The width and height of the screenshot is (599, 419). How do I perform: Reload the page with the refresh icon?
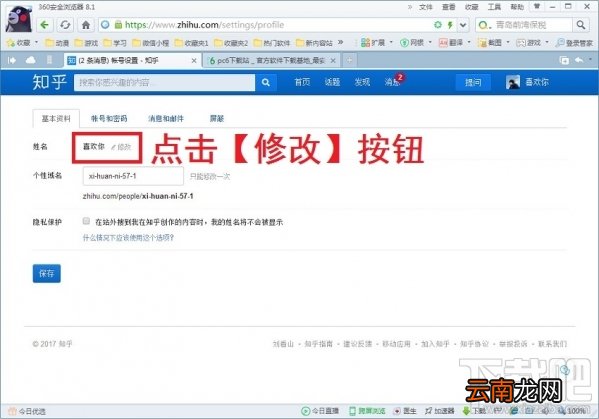pos(65,25)
